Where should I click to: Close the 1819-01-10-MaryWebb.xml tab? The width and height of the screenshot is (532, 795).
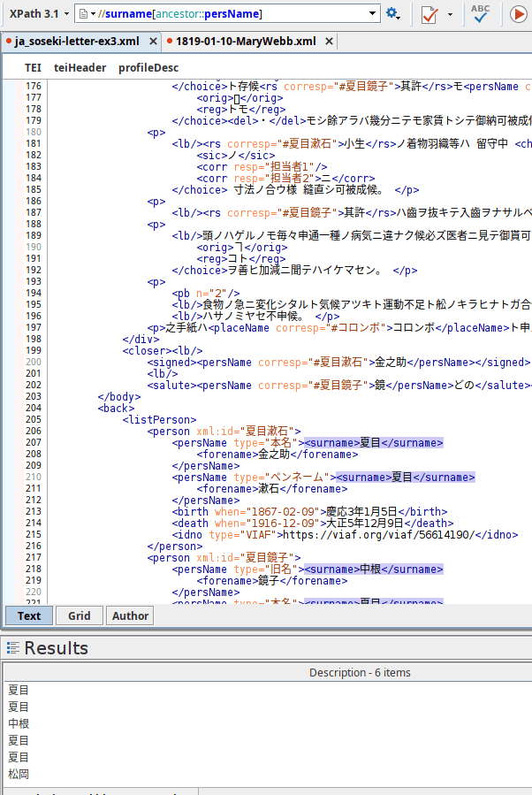[x=329, y=42]
